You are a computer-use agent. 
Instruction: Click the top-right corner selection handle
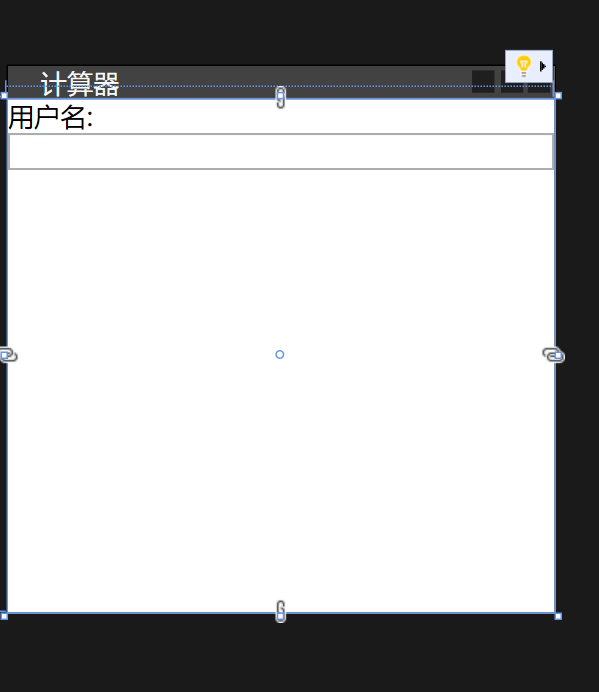(x=558, y=96)
